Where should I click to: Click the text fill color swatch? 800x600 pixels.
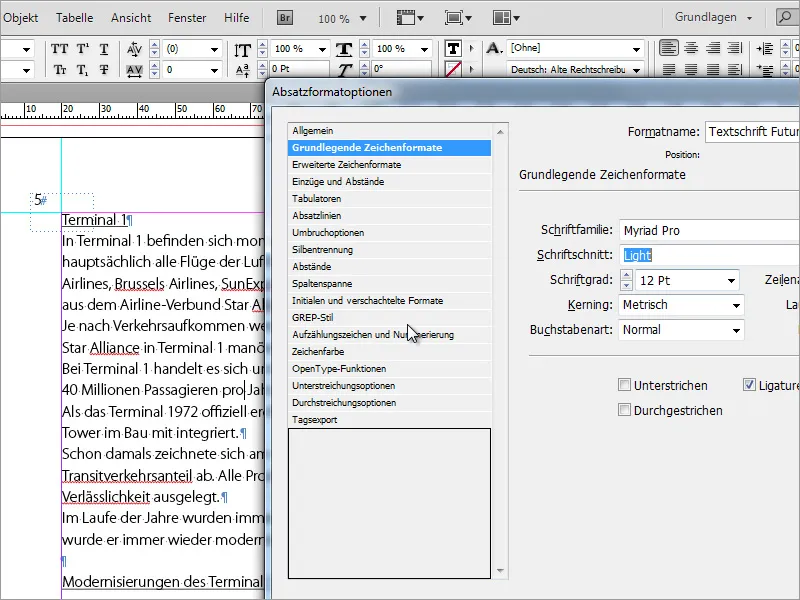click(453, 49)
